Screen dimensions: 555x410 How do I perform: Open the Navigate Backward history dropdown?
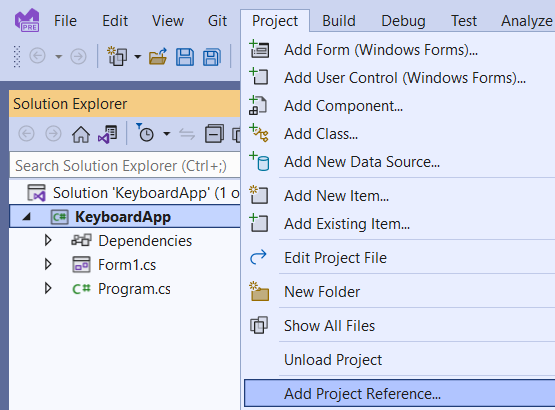(59, 56)
